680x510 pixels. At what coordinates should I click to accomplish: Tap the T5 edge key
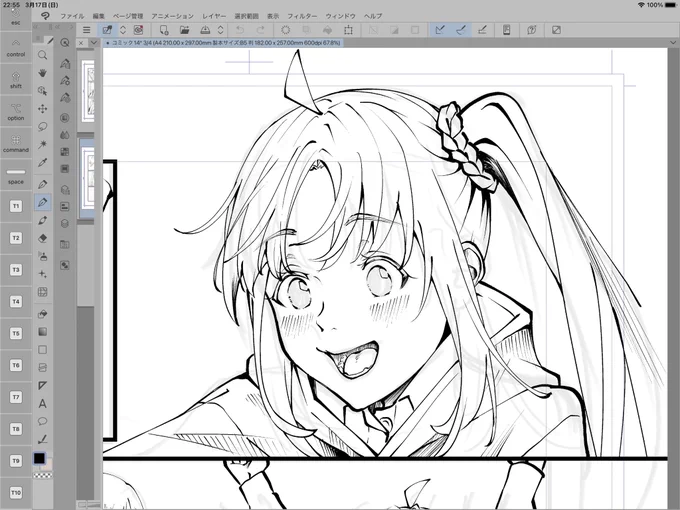pyautogui.click(x=16, y=333)
